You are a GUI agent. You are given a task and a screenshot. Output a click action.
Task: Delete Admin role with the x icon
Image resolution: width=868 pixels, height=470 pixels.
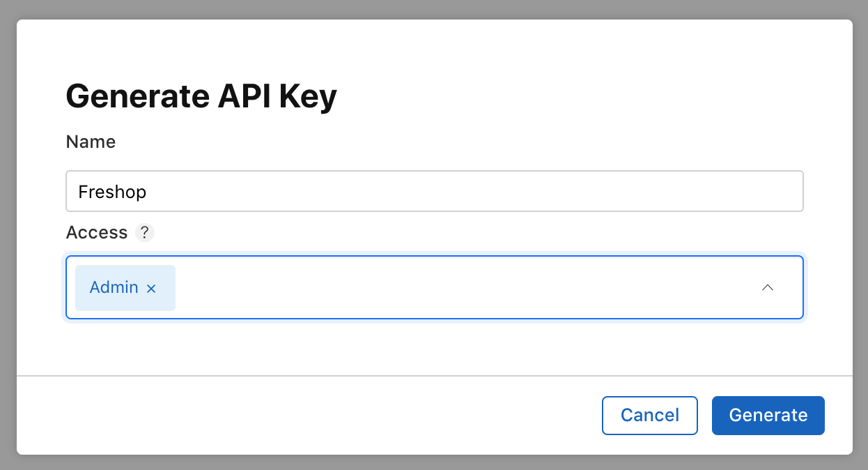point(151,288)
